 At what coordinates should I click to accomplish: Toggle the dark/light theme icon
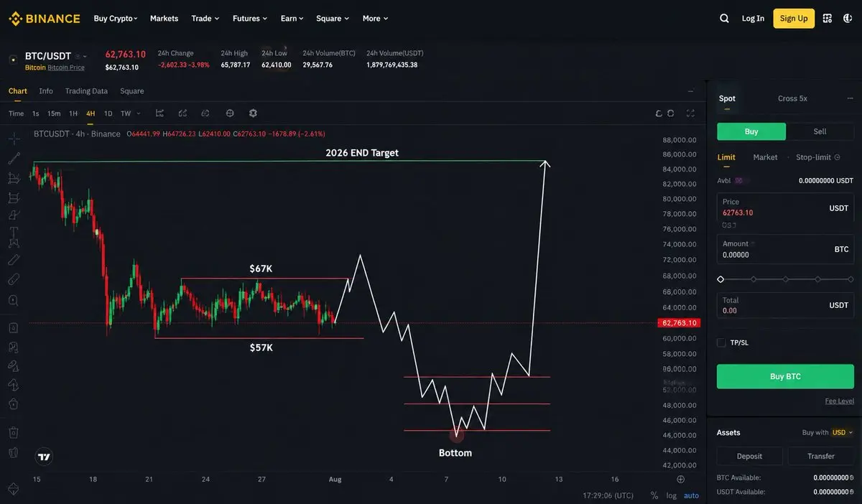coord(848,19)
